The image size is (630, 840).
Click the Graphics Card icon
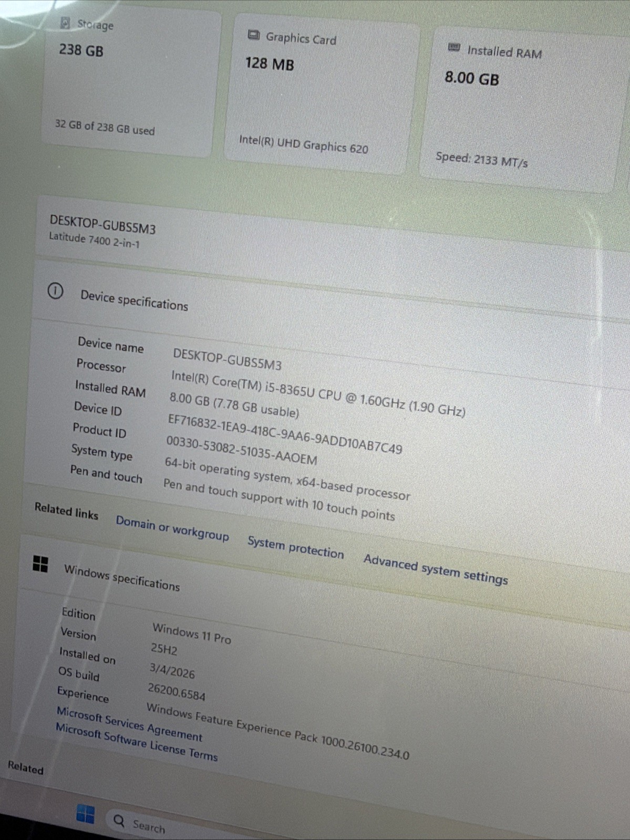(254, 35)
